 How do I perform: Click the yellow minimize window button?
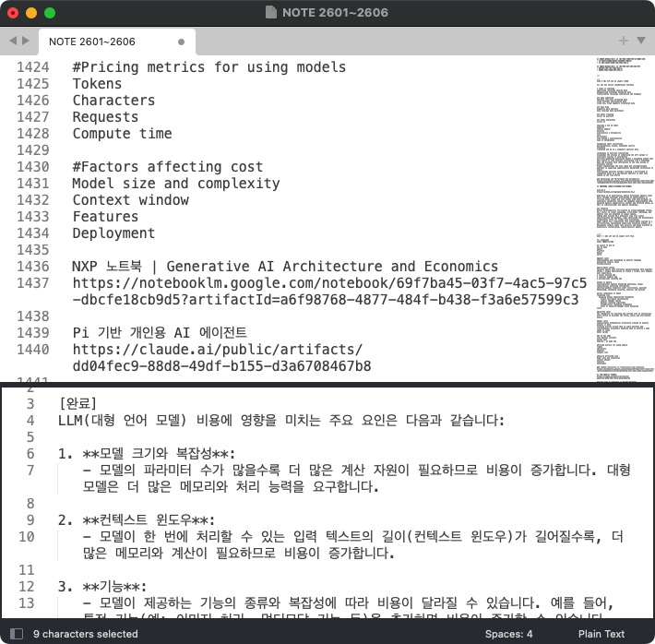(x=31, y=13)
